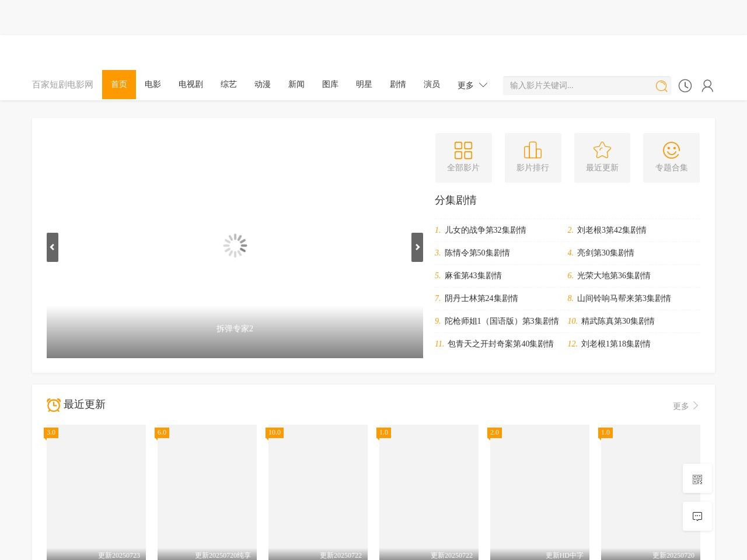Click the carousel next arrow
This screenshot has height=560, width=747.
coord(417,247)
